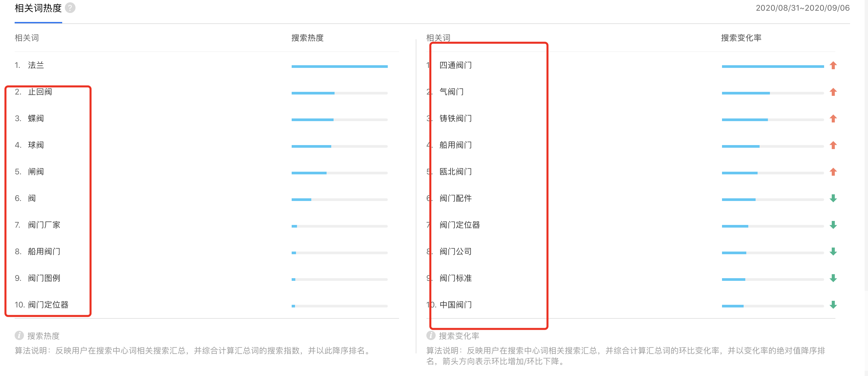The image size is (868, 376).
Task: Open related word 球阀
Action: [x=36, y=145]
